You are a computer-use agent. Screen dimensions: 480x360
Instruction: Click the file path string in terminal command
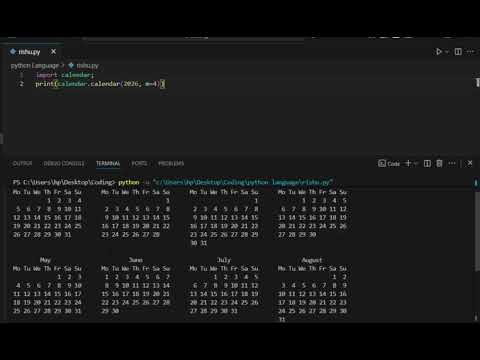243,182
